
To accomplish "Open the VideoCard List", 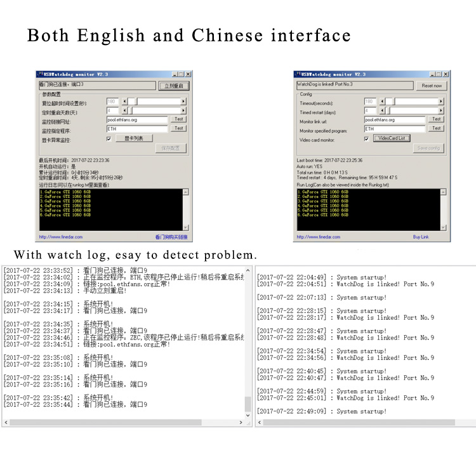I will (392, 138).
